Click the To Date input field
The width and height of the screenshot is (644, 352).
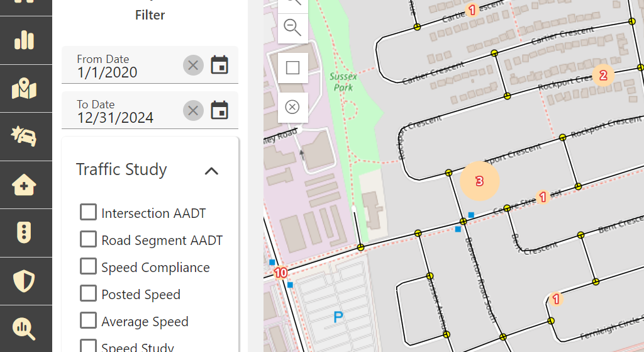click(126, 117)
